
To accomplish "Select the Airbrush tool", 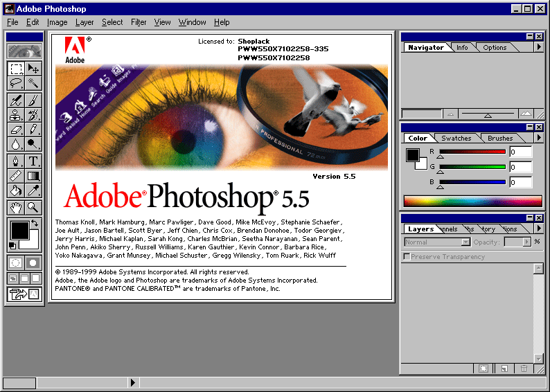I will [16, 100].
